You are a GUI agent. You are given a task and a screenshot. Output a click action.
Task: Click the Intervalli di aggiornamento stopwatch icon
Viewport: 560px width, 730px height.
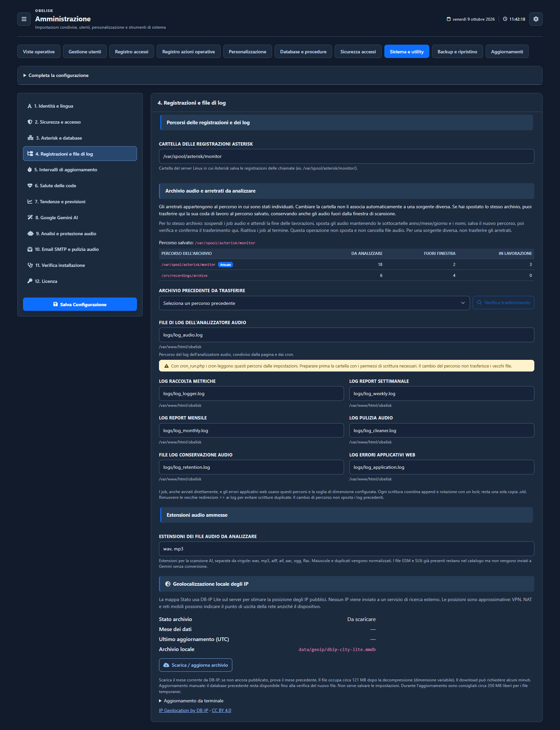pyautogui.click(x=30, y=170)
